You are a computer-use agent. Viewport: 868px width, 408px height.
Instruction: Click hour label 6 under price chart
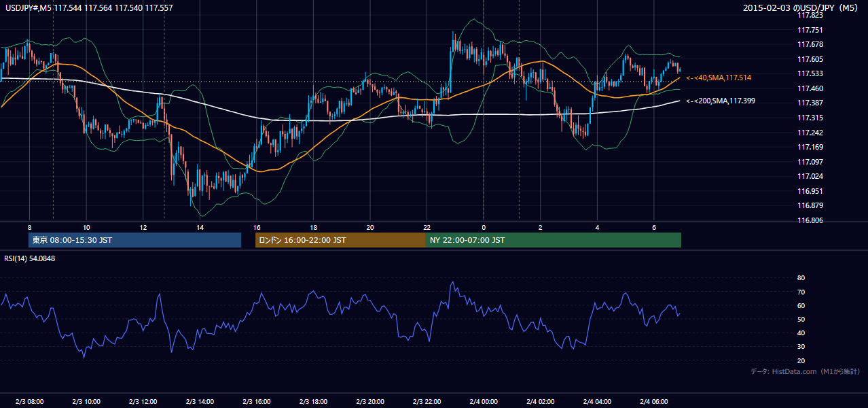(653, 227)
